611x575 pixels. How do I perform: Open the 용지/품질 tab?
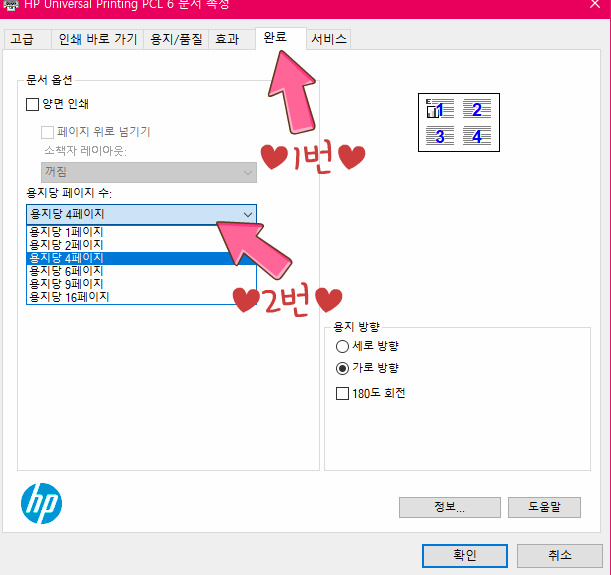tap(176, 39)
